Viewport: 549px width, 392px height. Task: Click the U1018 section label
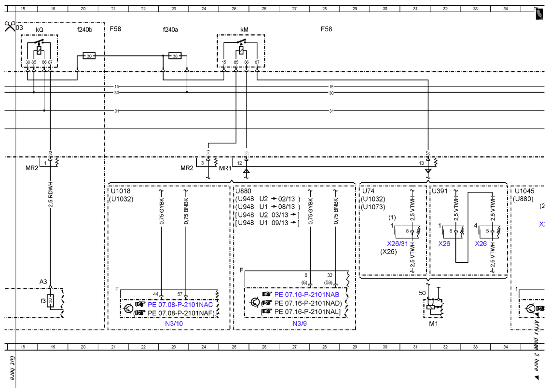[x=121, y=191]
